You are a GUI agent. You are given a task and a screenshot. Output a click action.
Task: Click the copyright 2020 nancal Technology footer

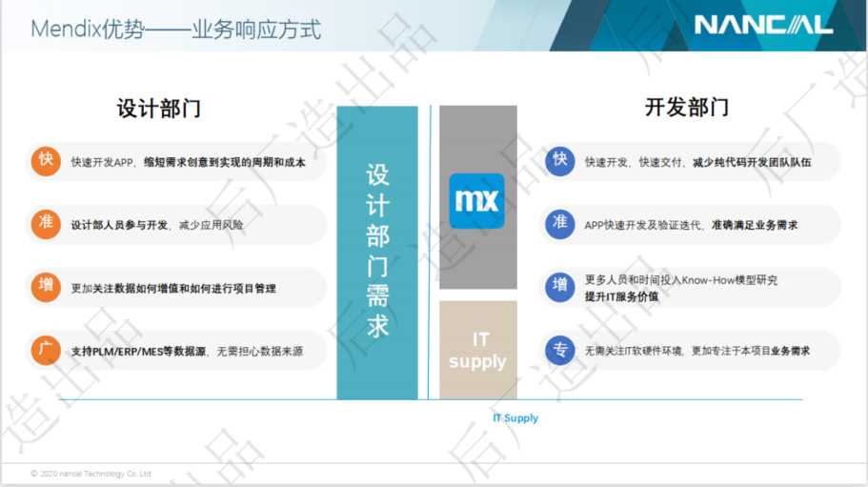coord(91,474)
